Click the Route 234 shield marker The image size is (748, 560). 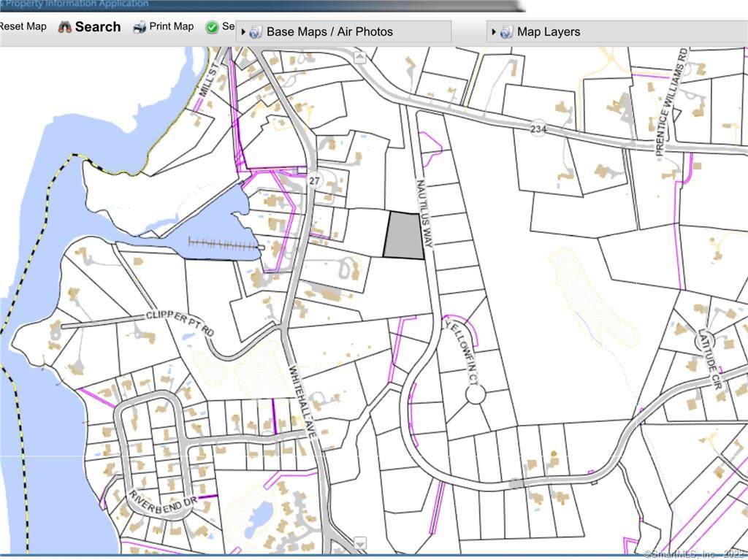tap(538, 129)
